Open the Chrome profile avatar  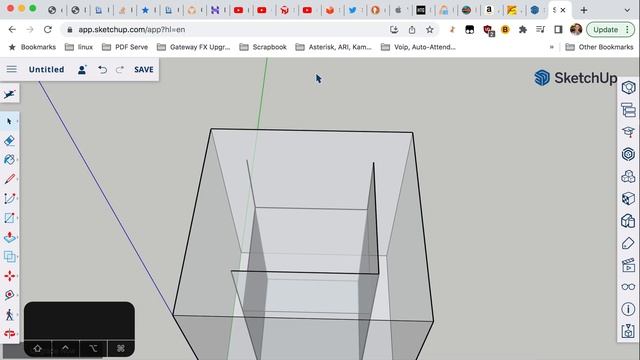(x=576, y=29)
